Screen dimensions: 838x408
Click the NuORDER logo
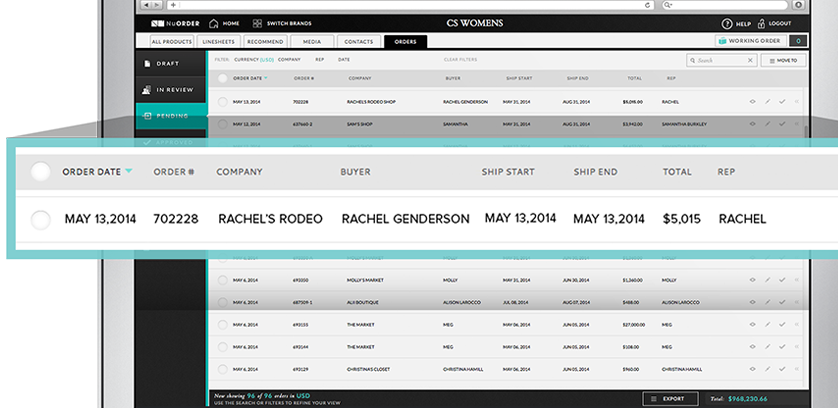point(175,24)
